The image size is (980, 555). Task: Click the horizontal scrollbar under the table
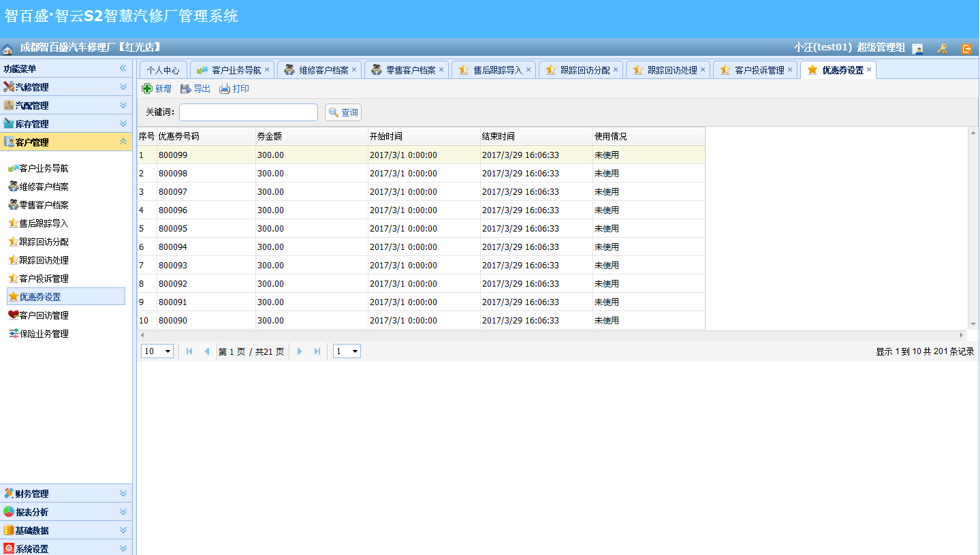[x=552, y=335]
